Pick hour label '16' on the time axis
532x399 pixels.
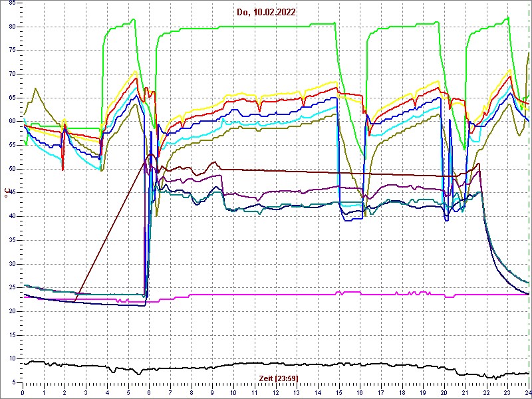point(360,392)
